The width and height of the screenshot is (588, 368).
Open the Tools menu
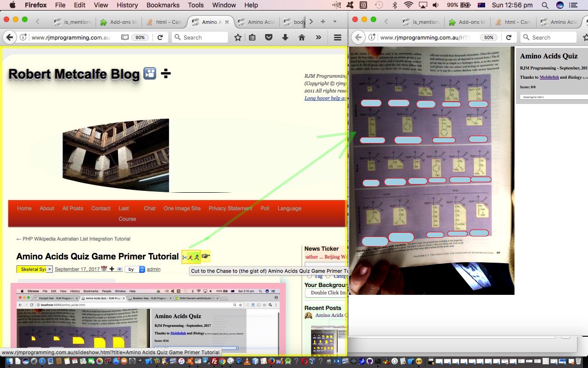196,5
